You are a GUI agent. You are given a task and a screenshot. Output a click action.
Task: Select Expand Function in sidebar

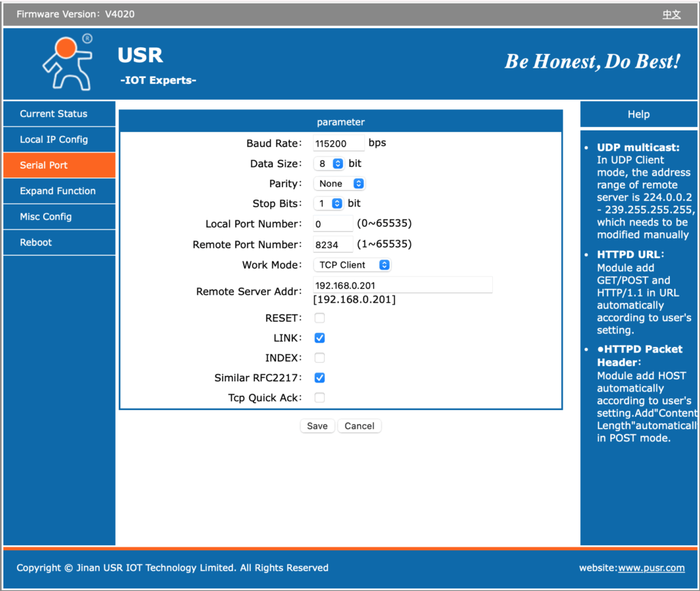(x=59, y=191)
